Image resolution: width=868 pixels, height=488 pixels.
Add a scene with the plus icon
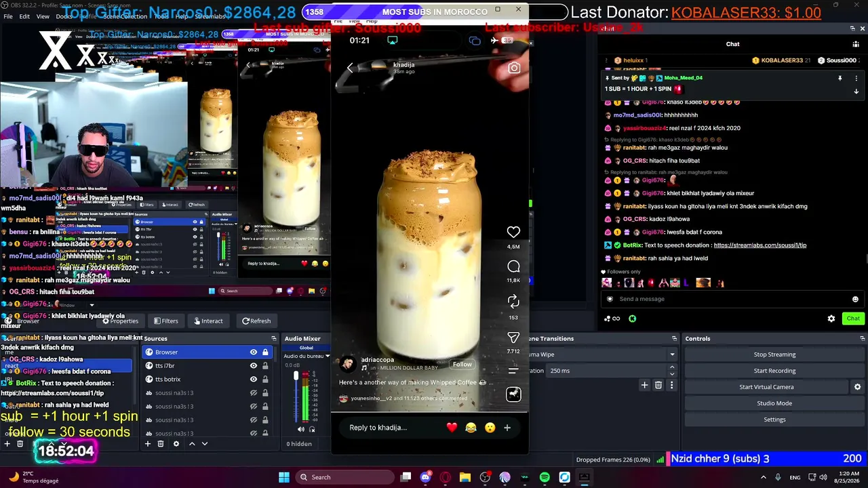click(x=7, y=444)
